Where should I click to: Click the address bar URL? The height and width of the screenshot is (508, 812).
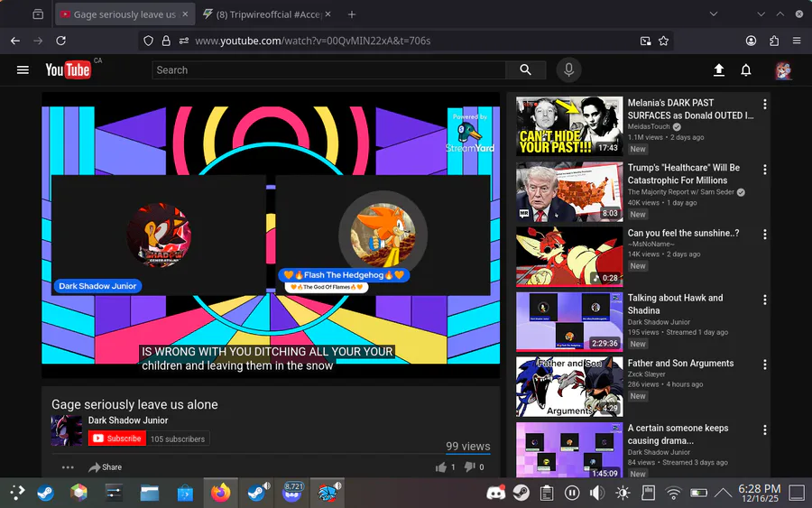(313, 41)
